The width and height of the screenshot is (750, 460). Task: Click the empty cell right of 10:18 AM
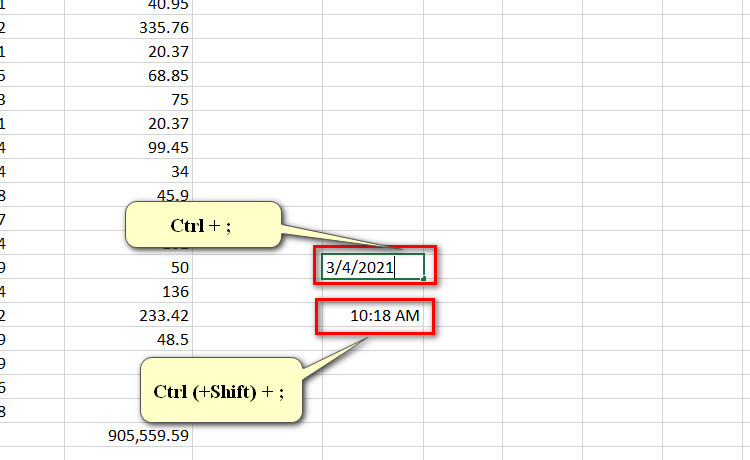[x=463, y=315]
